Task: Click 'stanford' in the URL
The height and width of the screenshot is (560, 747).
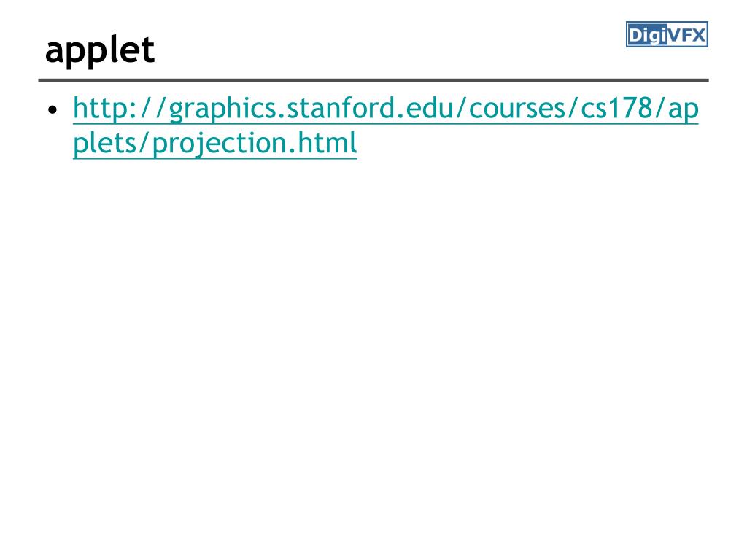Action: click(339, 108)
